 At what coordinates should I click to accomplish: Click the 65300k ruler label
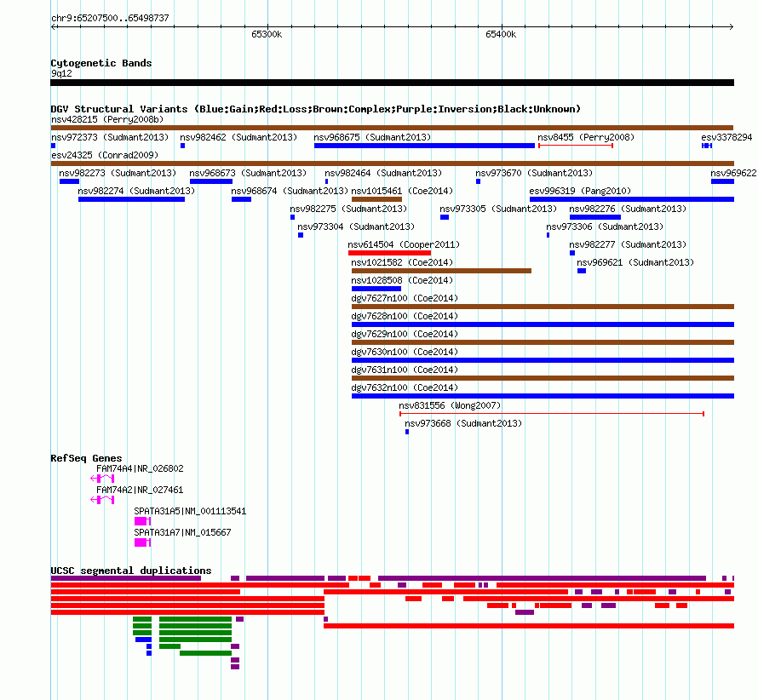click(x=267, y=34)
